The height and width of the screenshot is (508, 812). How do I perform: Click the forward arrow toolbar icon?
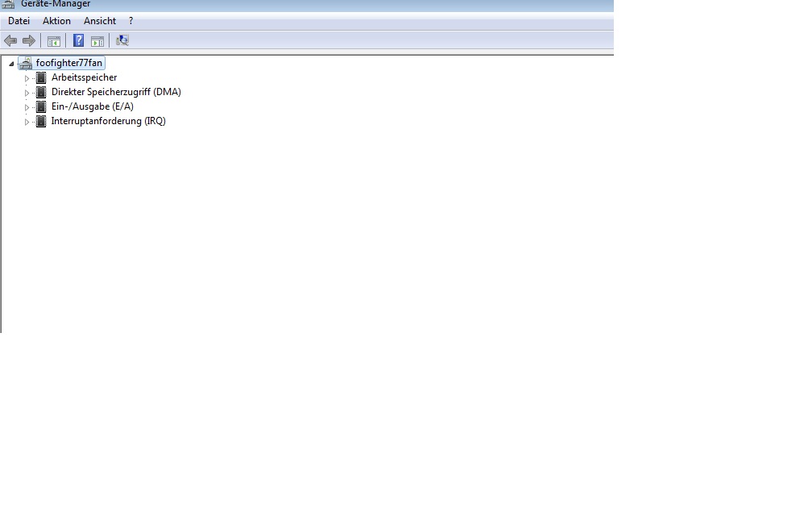pos(29,40)
